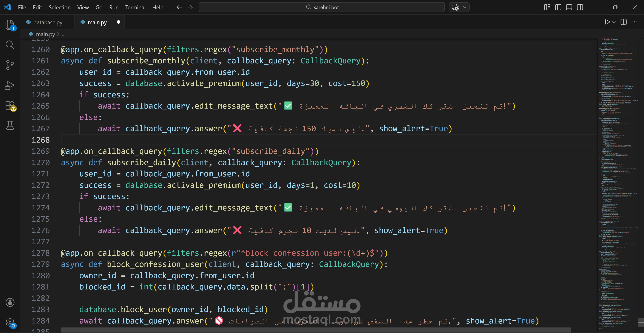Open the Edit menu

(37, 7)
